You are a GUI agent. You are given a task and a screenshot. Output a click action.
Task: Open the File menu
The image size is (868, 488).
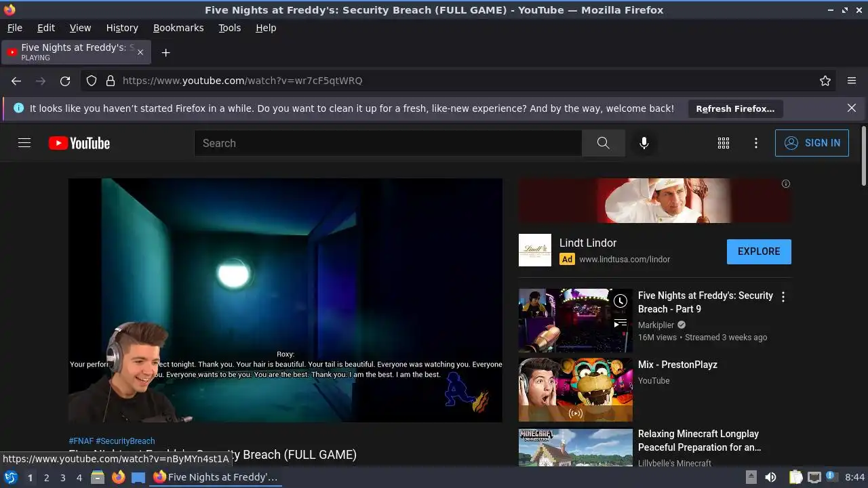click(x=14, y=28)
